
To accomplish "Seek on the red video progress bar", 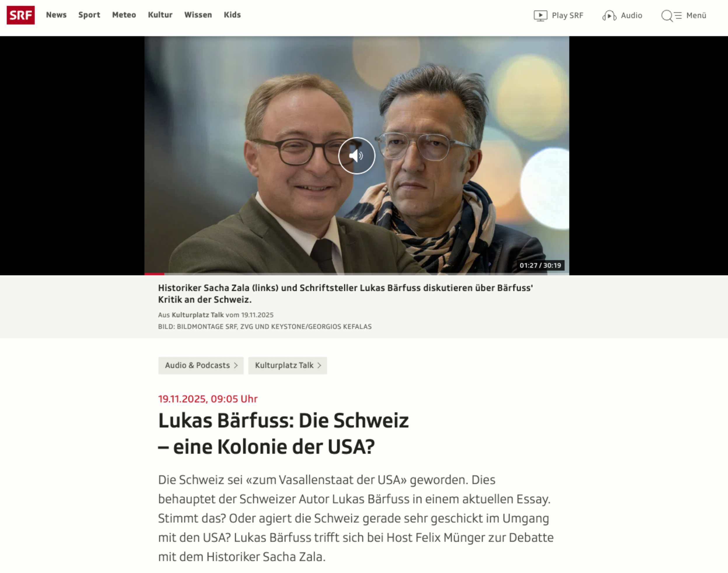I will (154, 274).
